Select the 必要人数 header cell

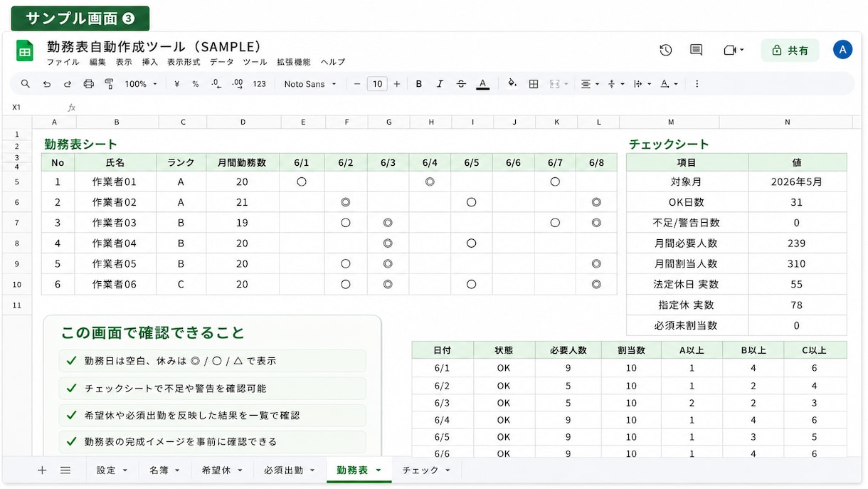click(x=568, y=350)
